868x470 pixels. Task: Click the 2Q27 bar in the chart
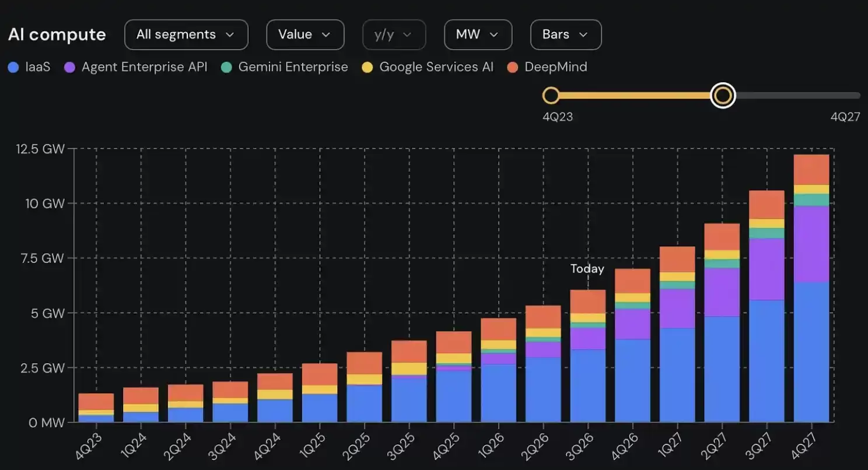[722, 323]
